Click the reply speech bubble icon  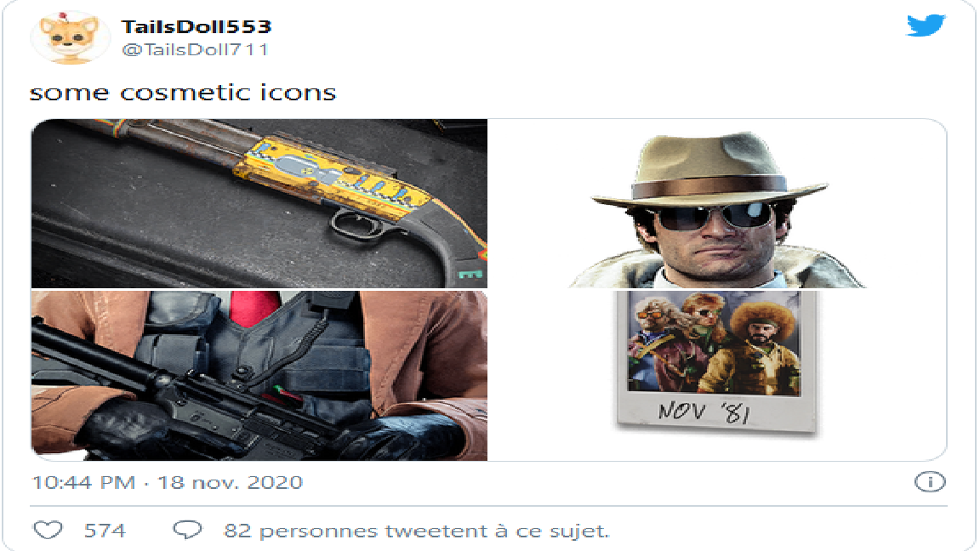coord(187,530)
